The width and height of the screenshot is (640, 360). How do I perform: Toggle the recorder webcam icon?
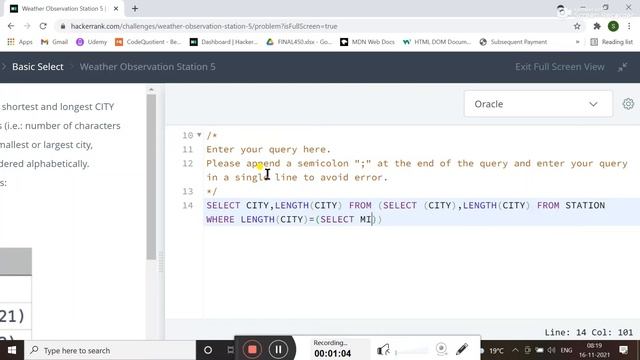[441, 349]
